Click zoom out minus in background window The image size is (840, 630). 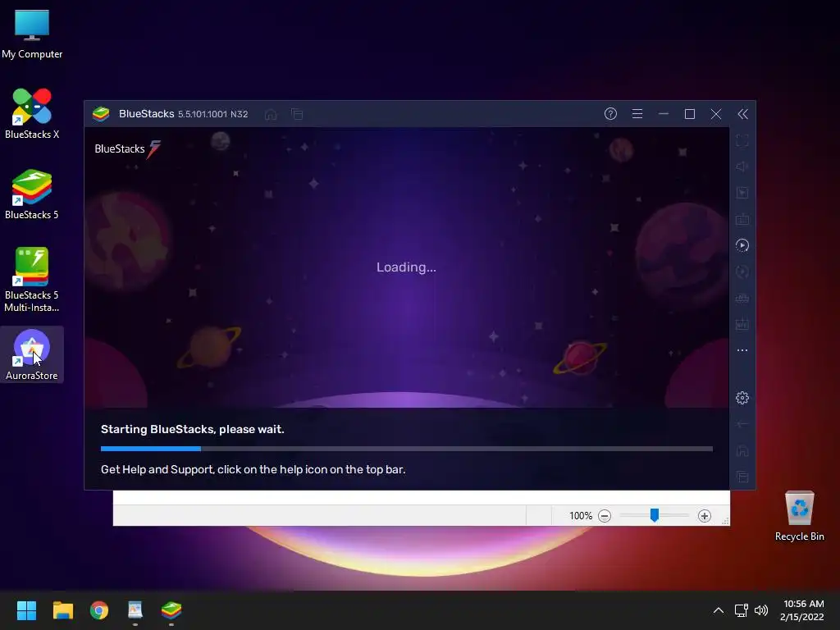[605, 516]
